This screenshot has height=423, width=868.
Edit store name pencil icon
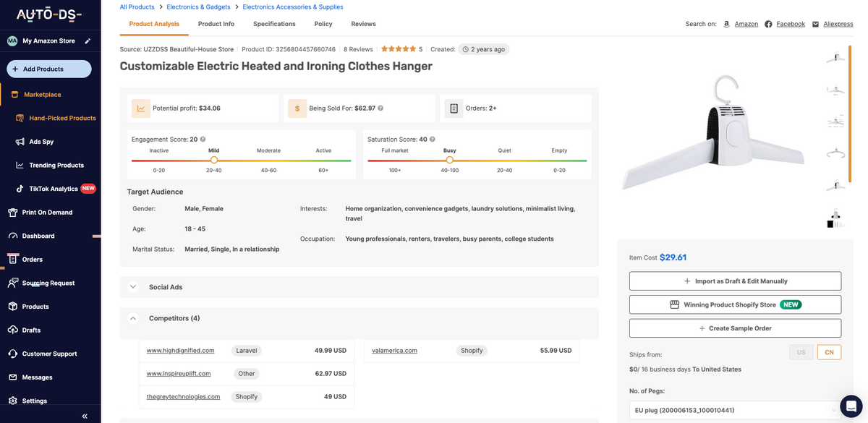pyautogui.click(x=88, y=41)
